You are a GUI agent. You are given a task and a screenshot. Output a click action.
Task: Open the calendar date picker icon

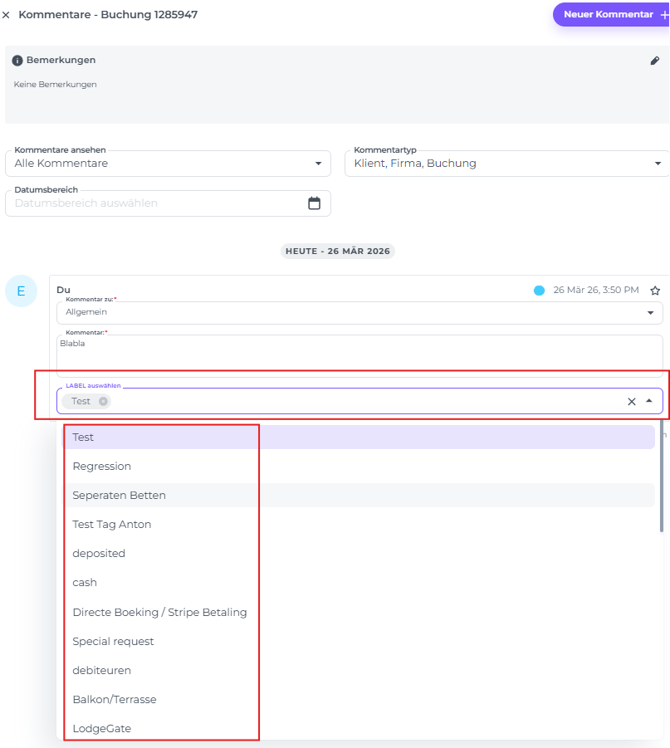(x=314, y=203)
